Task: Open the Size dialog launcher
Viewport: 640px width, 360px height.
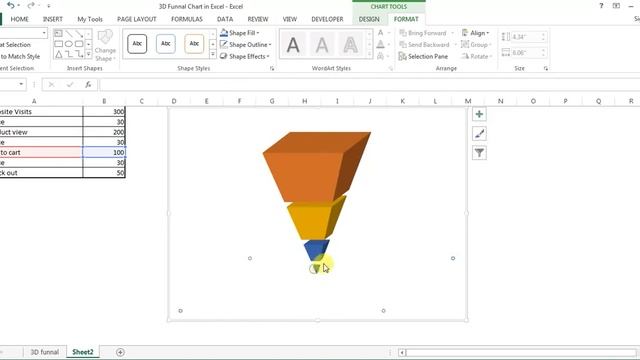Action: pyautogui.click(x=546, y=69)
